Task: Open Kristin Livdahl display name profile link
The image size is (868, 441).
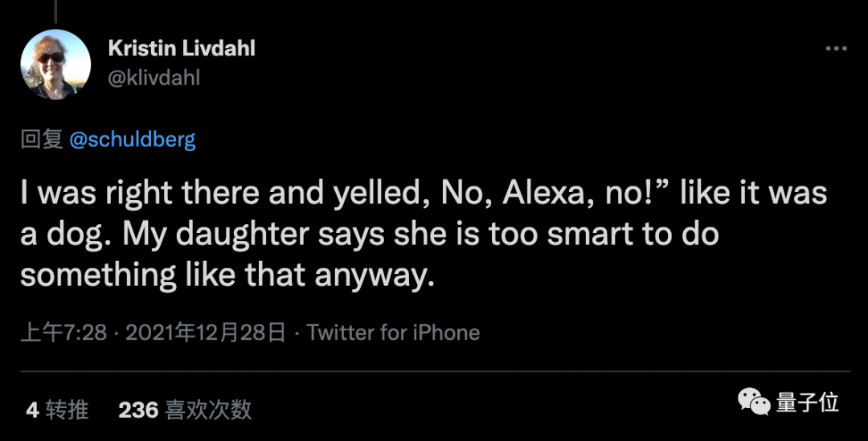Action: pyautogui.click(x=182, y=48)
